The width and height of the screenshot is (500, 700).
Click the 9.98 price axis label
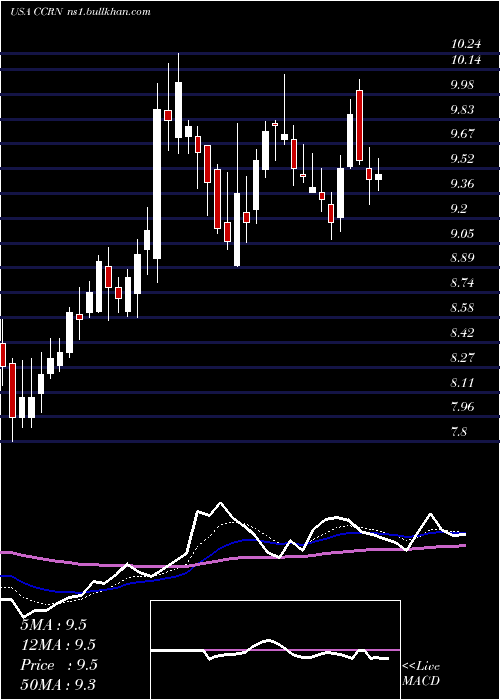coord(462,85)
